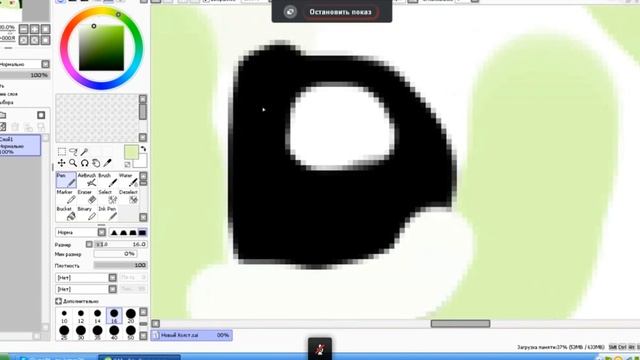The image size is (640, 360).
Task: Click the new layer set folder icon
Action: (x=3, y=115)
